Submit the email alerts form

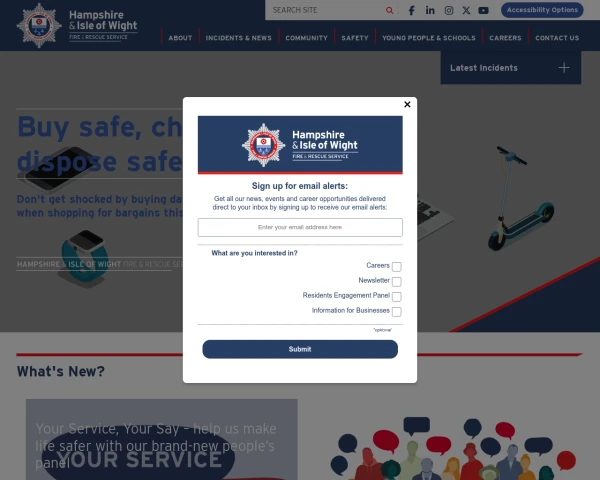300,349
